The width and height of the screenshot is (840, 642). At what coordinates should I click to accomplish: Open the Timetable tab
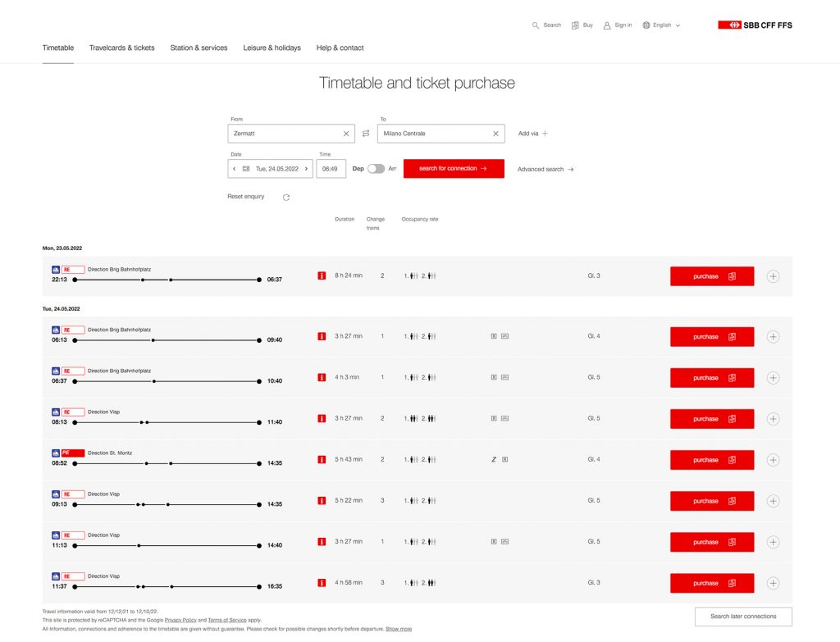pos(58,48)
